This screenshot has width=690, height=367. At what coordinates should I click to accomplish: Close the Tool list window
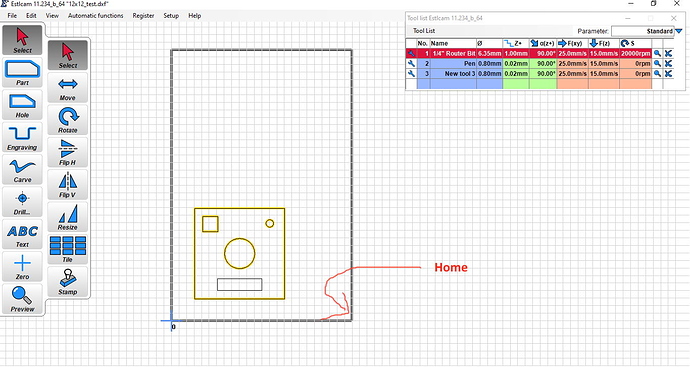click(x=673, y=18)
